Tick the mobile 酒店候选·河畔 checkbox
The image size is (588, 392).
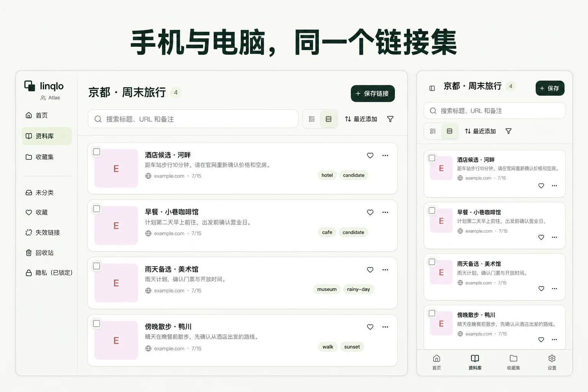(x=432, y=158)
